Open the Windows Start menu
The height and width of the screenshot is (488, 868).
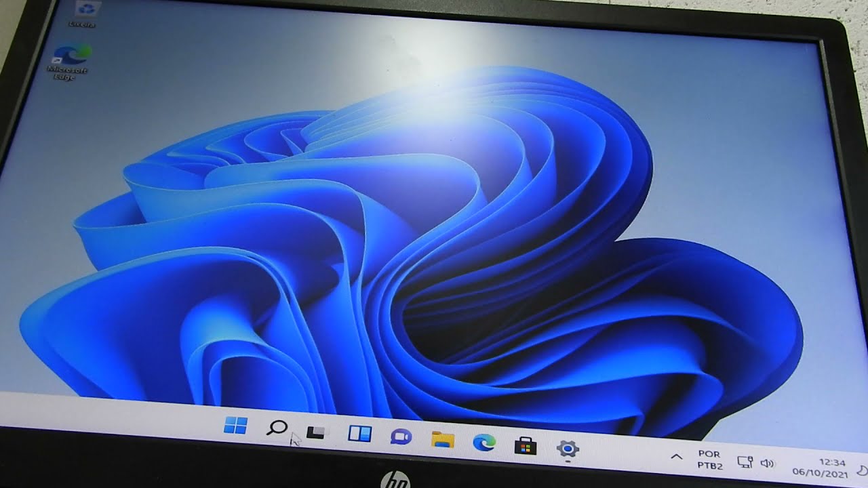(x=235, y=426)
